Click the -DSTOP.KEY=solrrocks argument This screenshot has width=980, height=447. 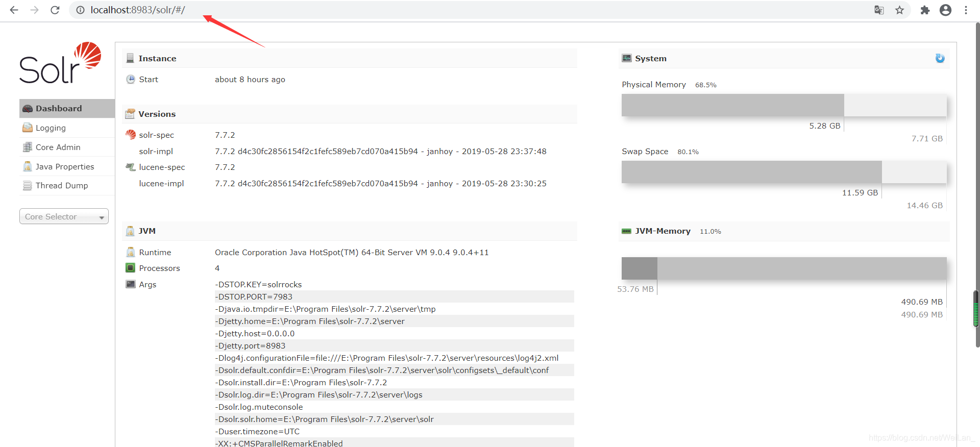(258, 284)
